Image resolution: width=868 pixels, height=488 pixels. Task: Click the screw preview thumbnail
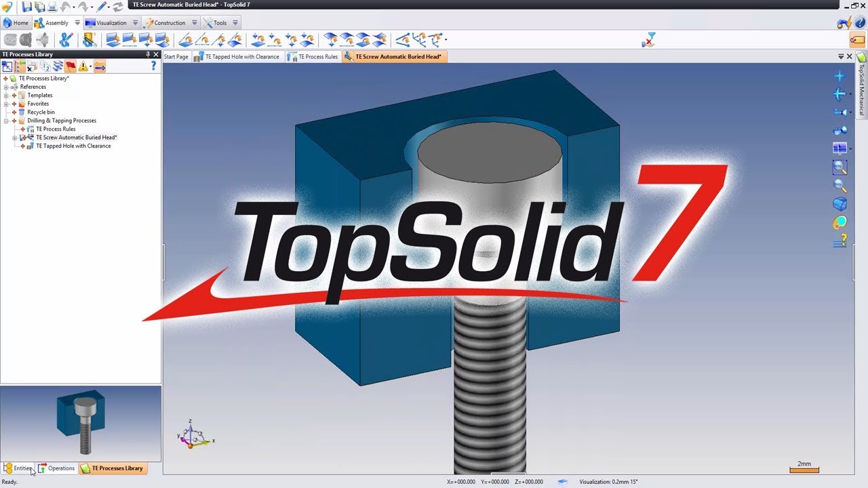pyautogui.click(x=81, y=424)
